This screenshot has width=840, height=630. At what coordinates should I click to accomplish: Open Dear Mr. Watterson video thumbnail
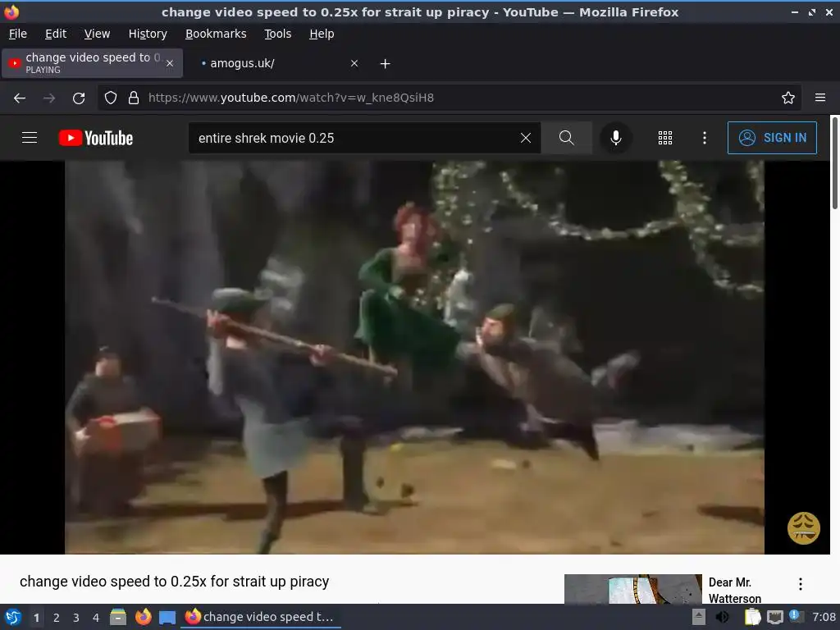(x=632, y=589)
